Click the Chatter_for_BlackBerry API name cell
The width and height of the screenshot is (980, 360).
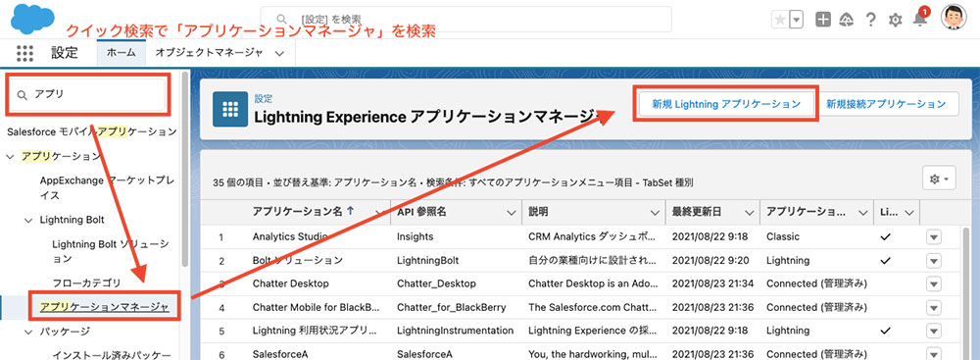tap(452, 307)
